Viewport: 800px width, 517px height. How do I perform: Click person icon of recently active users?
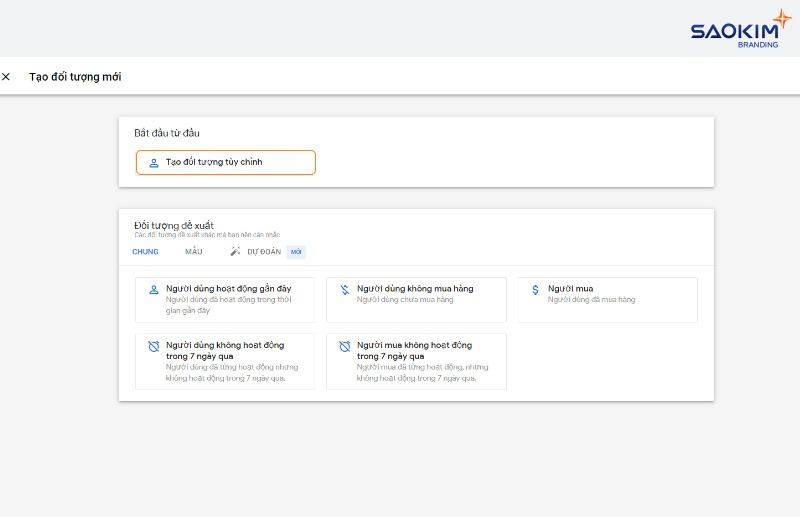154,290
